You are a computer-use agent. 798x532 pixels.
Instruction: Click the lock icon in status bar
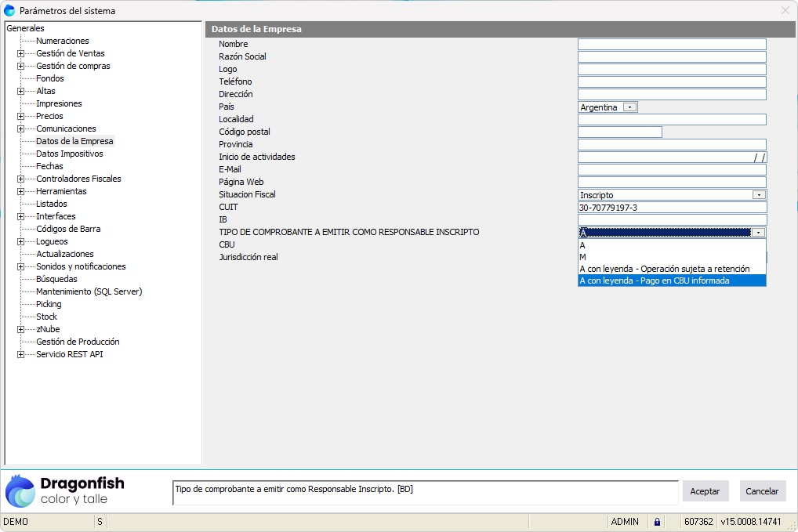coord(657,522)
